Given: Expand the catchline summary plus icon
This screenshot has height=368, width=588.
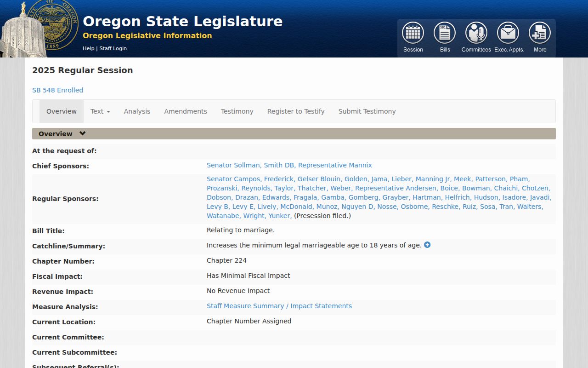Looking at the screenshot, I should [x=427, y=245].
